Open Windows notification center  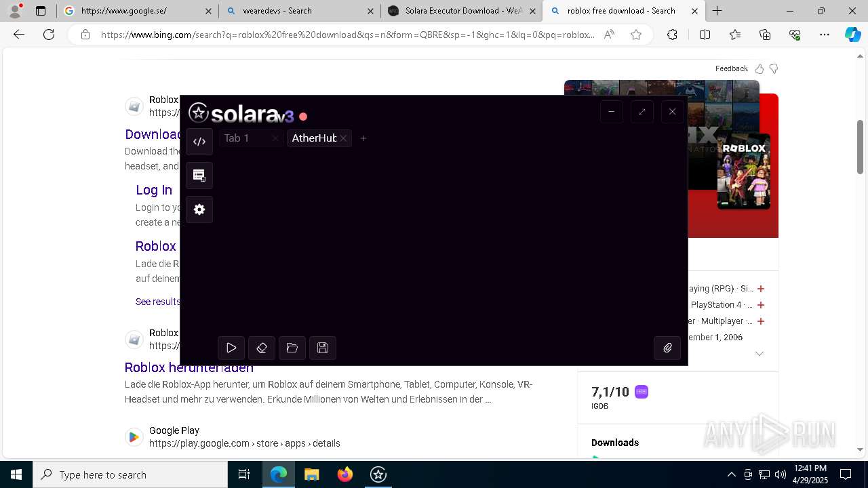(846, 474)
